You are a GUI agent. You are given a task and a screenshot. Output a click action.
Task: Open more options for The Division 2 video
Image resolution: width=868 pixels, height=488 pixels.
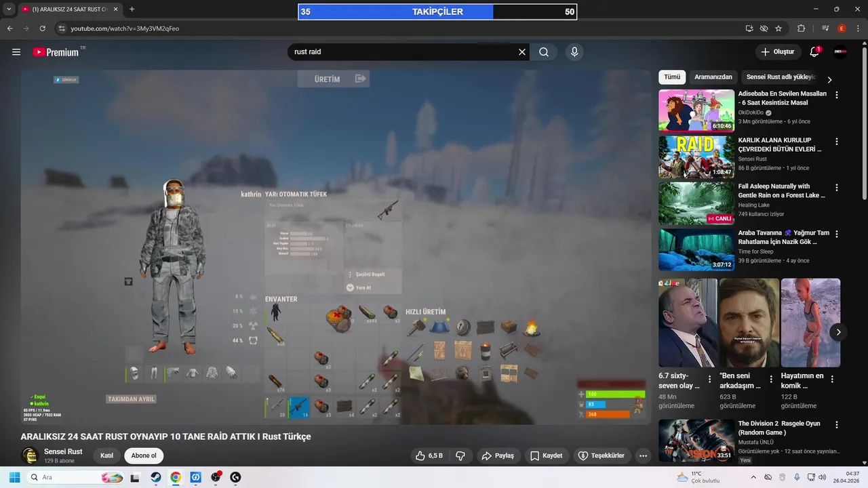837,424
